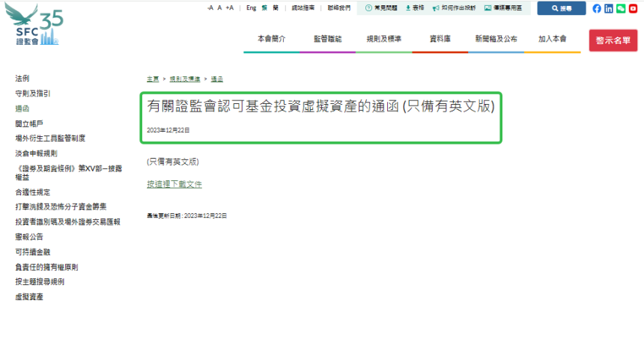The image size is (644, 339).
Task: Click the 按這裡下載文件 download link
Action: click(174, 184)
